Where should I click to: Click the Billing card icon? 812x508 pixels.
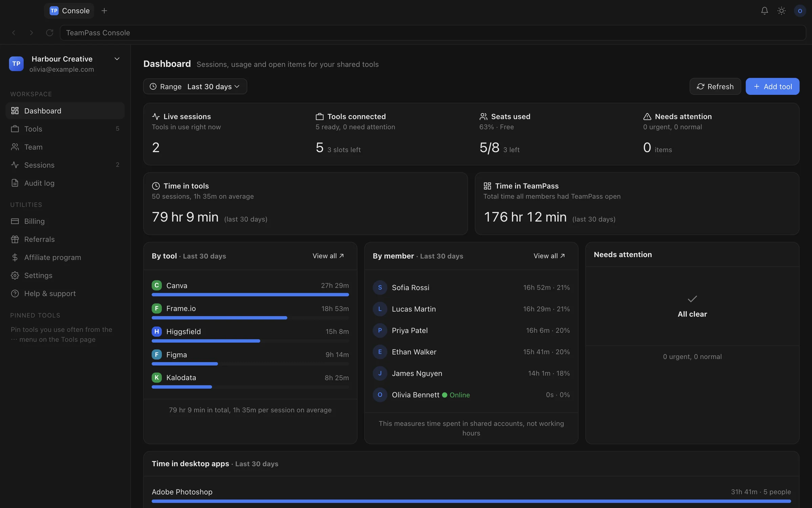tap(15, 221)
